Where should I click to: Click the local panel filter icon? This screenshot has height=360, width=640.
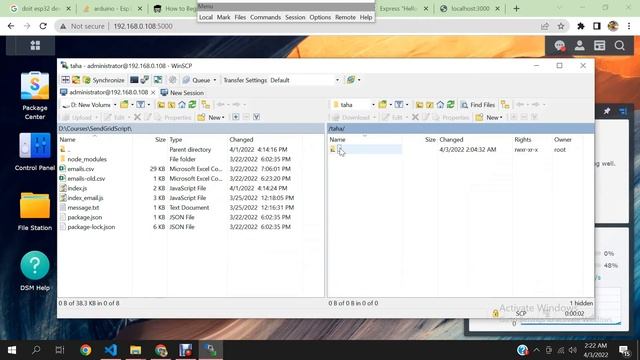click(140, 105)
